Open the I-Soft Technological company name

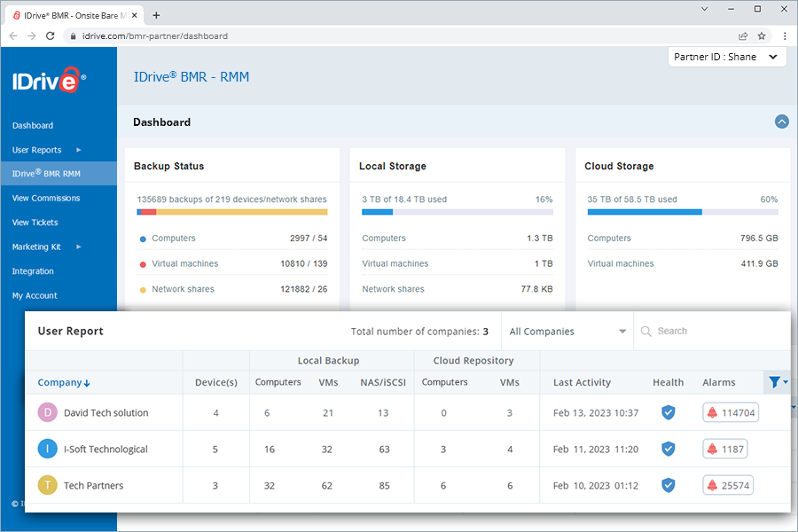106,449
